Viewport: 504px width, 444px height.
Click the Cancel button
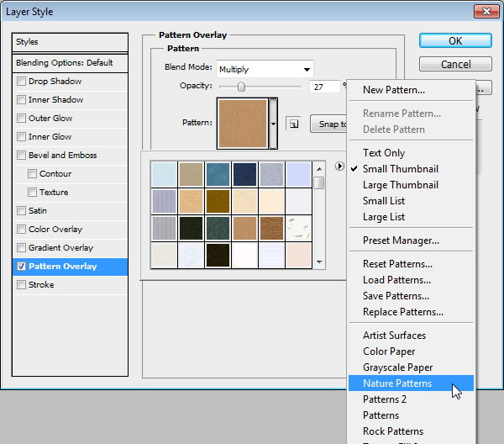(x=454, y=64)
